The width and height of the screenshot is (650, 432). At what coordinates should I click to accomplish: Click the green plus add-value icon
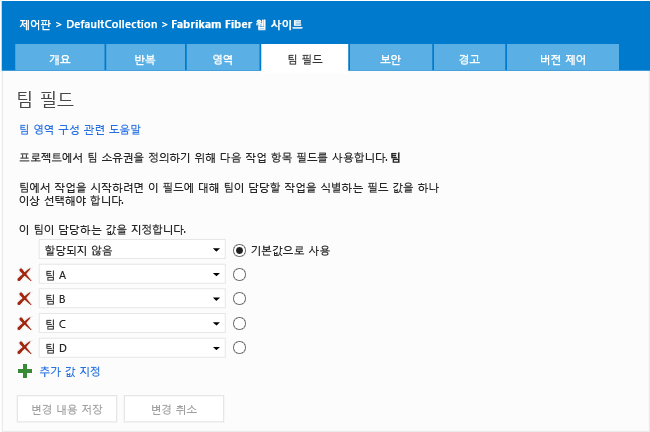25,371
